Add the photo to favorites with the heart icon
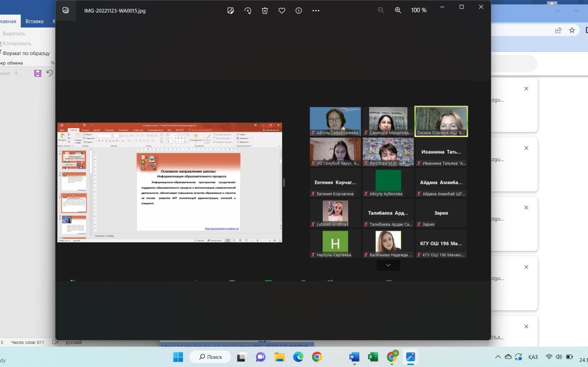The image size is (588, 367). click(x=282, y=11)
